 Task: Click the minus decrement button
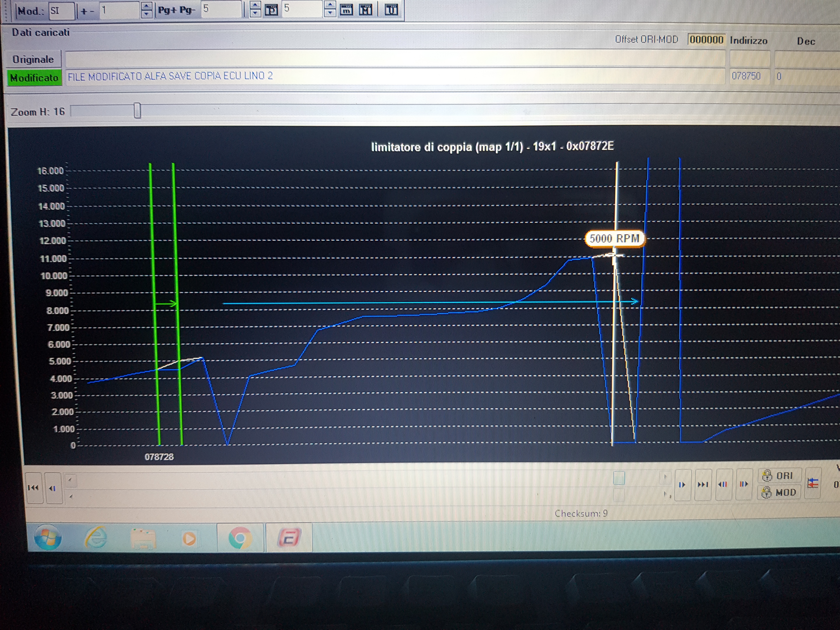pos(92,11)
